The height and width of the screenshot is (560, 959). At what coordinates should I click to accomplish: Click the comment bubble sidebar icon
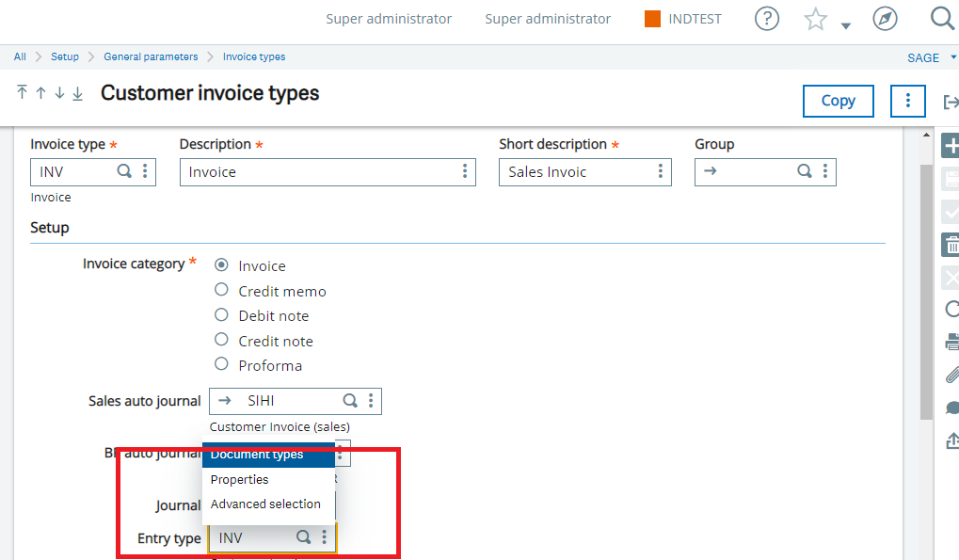pos(951,408)
